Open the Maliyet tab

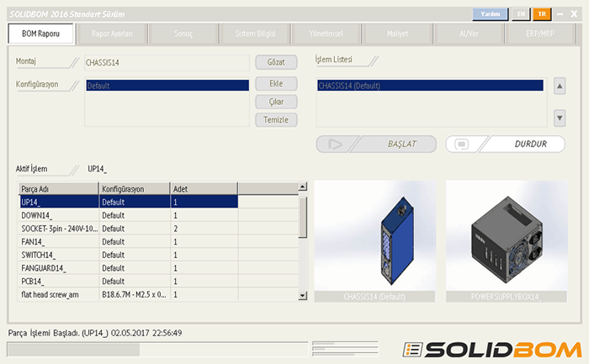click(397, 34)
